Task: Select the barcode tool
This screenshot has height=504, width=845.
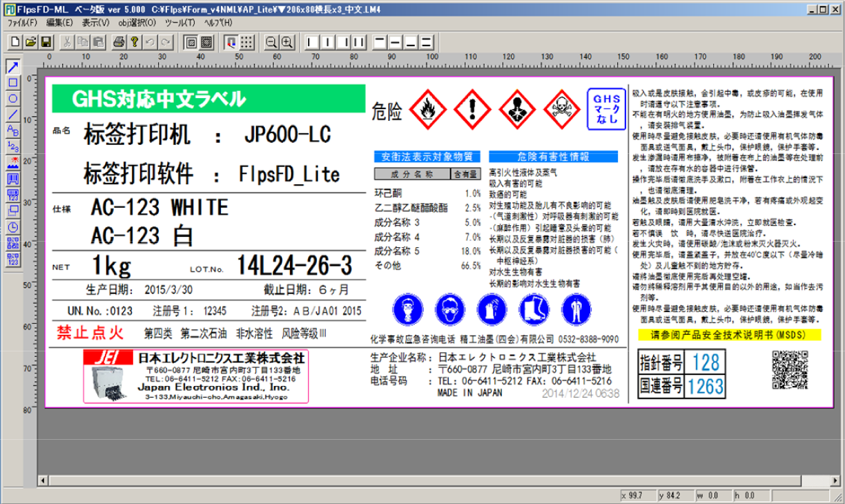Action: tap(12, 178)
